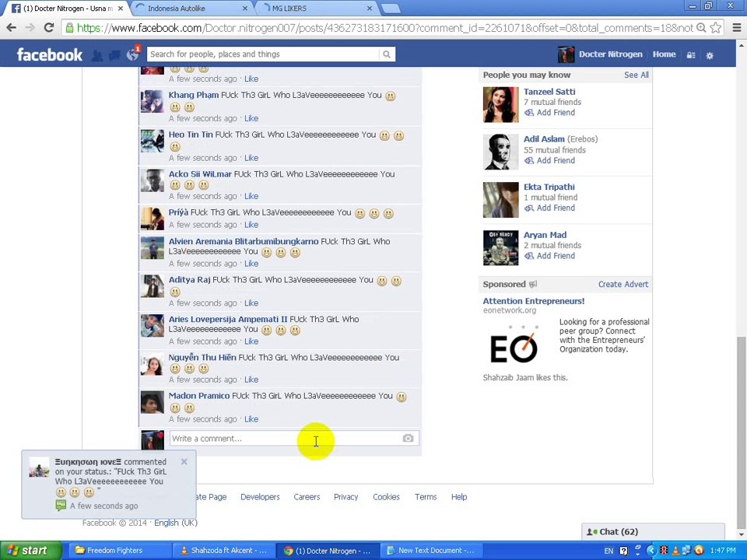
Task: Open Docter Nitrogen profile link
Action: coord(610,54)
